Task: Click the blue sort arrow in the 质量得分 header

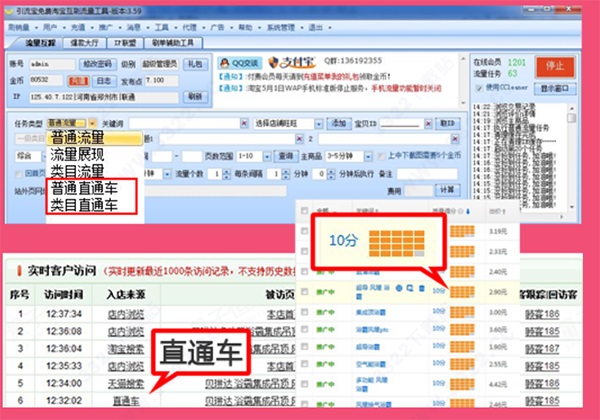Action: coord(468,211)
